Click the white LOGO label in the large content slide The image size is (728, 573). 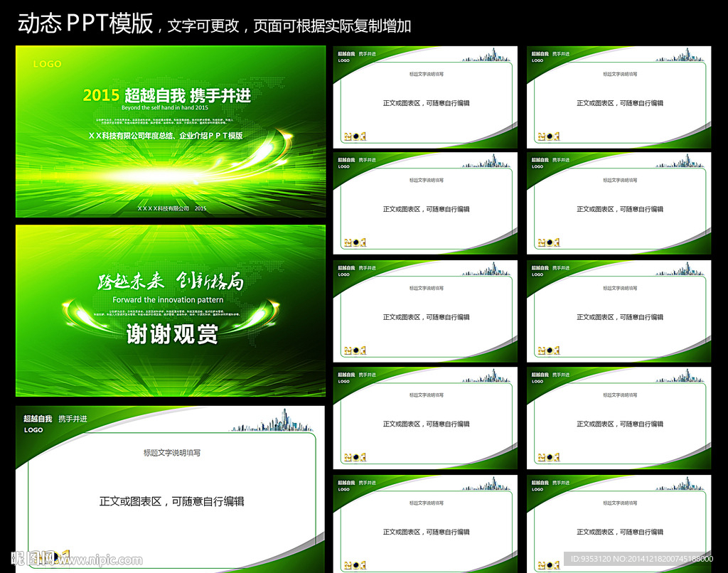(x=33, y=430)
